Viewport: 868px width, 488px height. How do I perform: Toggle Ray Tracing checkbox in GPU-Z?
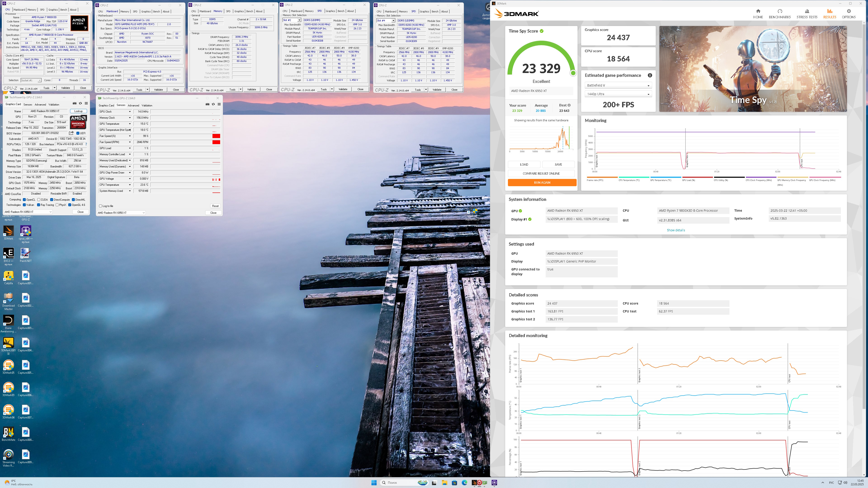[x=38, y=205]
